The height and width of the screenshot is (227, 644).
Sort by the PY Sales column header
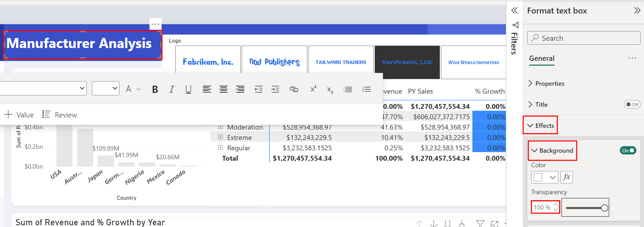point(420,91)
